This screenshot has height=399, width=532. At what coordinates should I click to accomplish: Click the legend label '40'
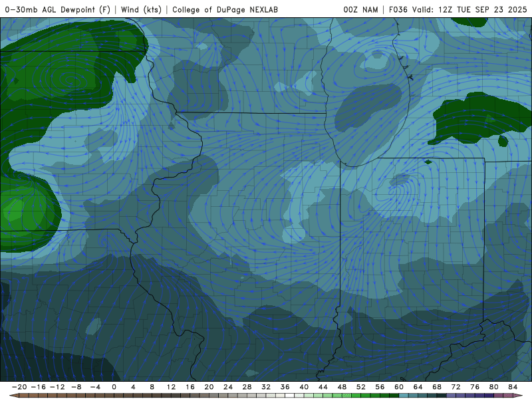304,387
